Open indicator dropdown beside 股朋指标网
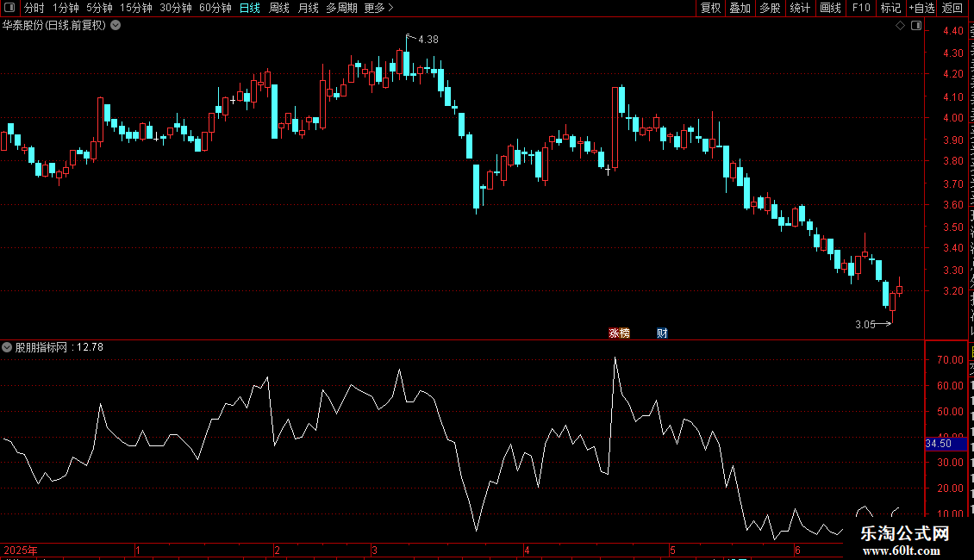Viewport: 974px width, 560px height. click(x=7, y=347)
